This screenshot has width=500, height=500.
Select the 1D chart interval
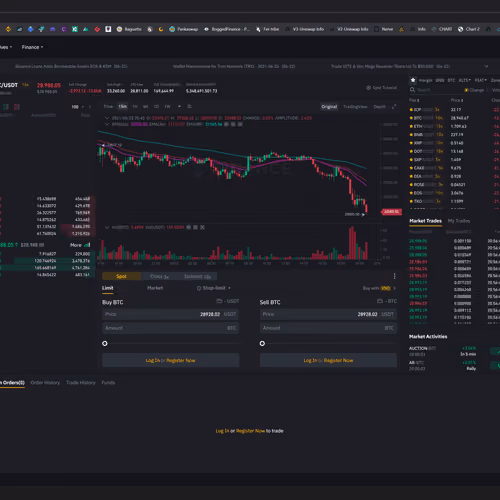[x=156, y=107]
